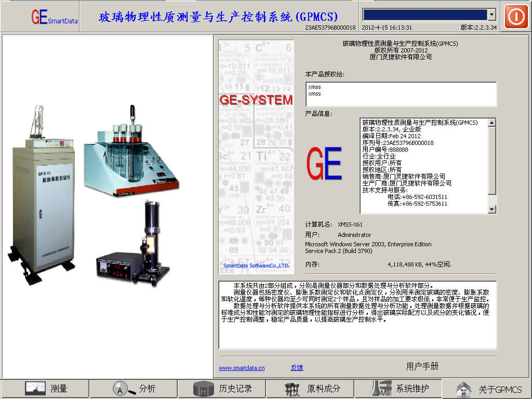Image resolution: width=532 pixels, height=399 pixels.
Task: Open the 历史记录 tab
Action: [222, 389]
